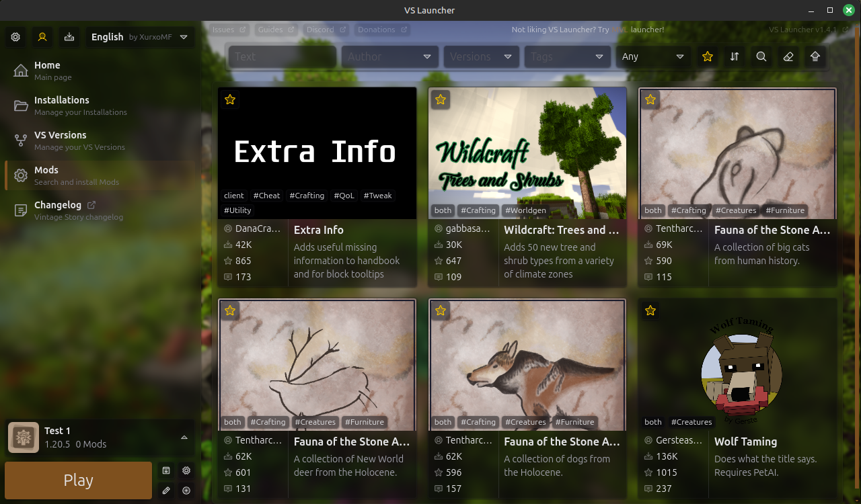Click the scroll-to-top arrow icon
Viewport: 861px width, 504px height.
(x=815, y=56)
